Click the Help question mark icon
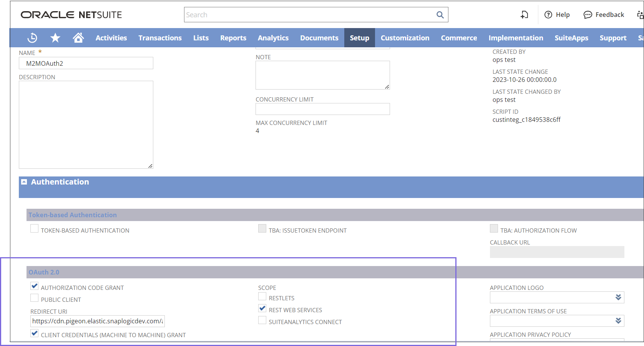This screenshot has width=644, height=346. pos(548,15)
